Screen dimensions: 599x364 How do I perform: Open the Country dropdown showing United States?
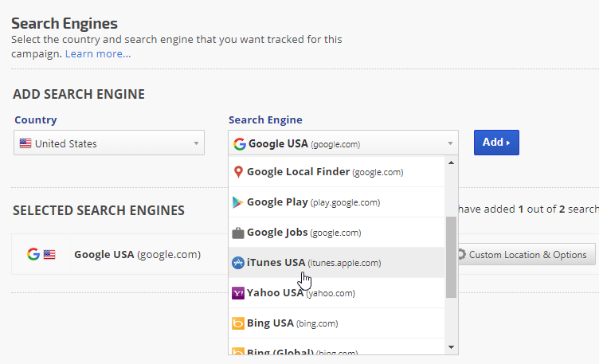[110, 144]
